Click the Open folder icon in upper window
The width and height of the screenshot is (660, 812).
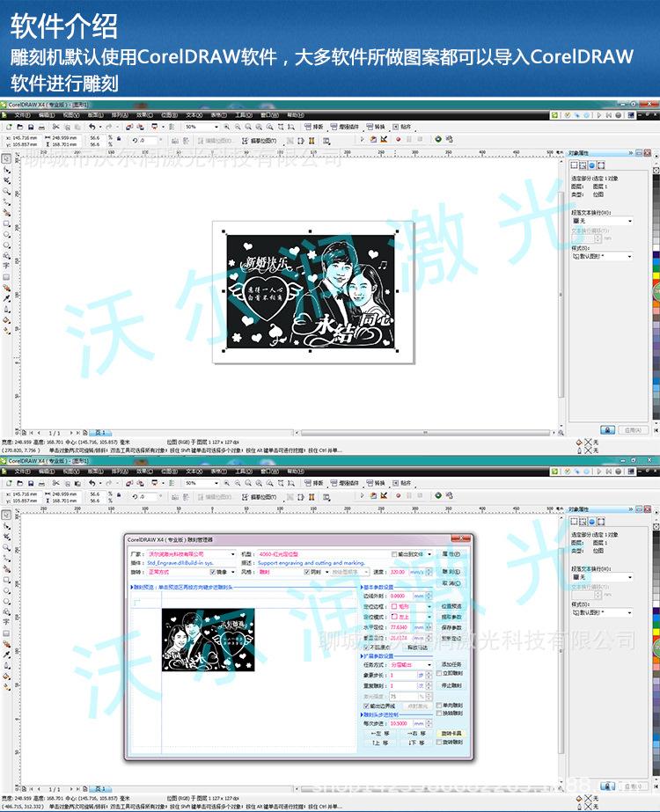[19, 127]
